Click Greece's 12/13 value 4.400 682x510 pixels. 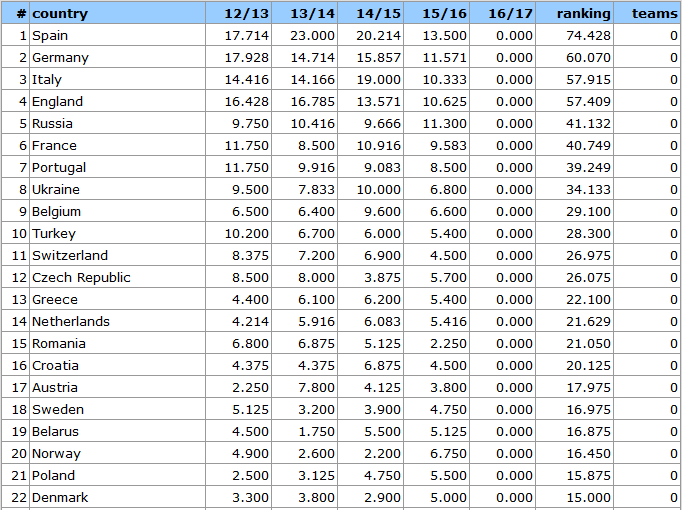[250, 299]
